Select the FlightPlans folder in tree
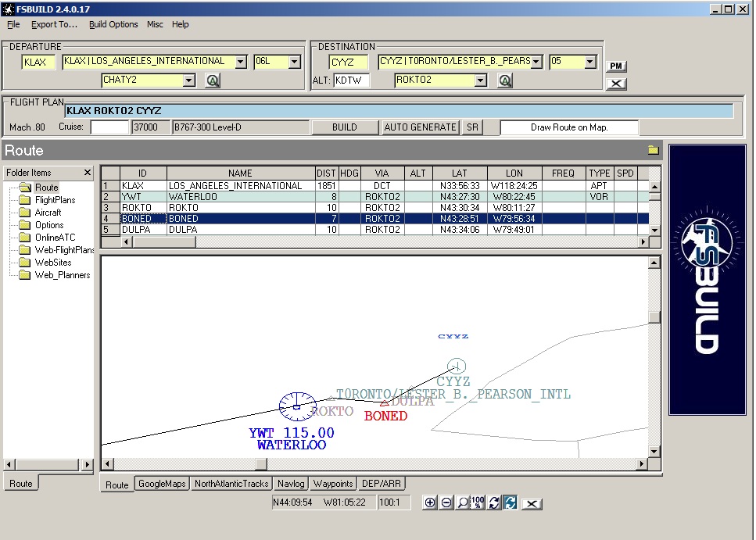 (x=55, y=200)
